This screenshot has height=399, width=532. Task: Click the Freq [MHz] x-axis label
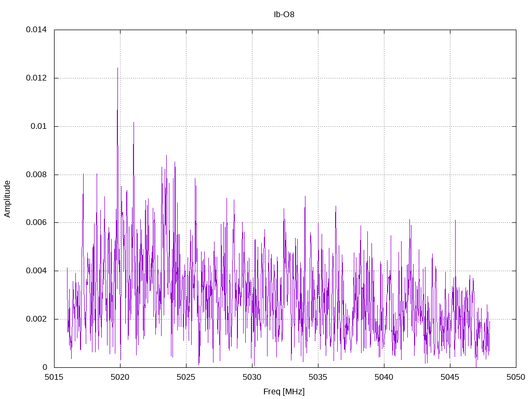[284, 392]
